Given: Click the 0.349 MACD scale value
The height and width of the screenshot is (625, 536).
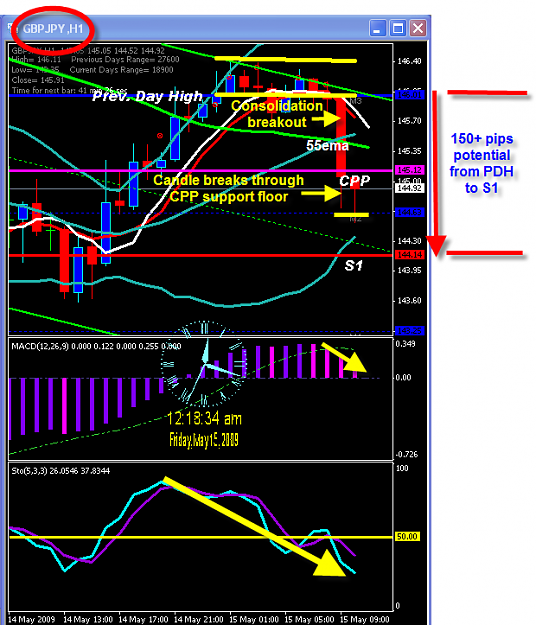Looking at the screenshot, I should click(x=406, y=344).
